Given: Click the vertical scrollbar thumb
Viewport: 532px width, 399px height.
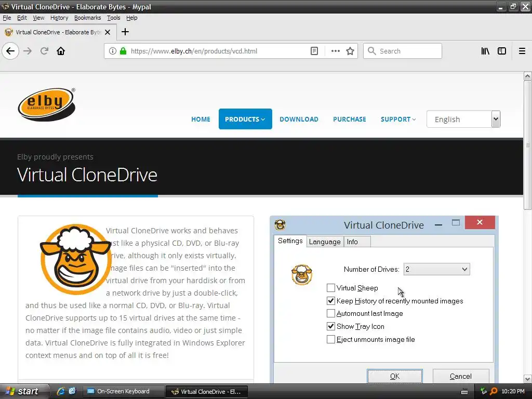Looking at the screenshot, I should click(x=527, y=145).
